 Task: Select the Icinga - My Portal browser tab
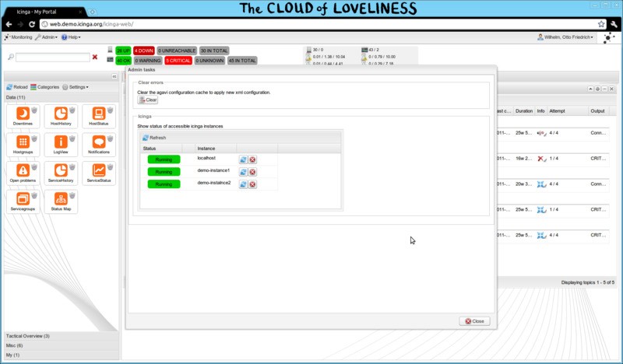tap(44, 12)
